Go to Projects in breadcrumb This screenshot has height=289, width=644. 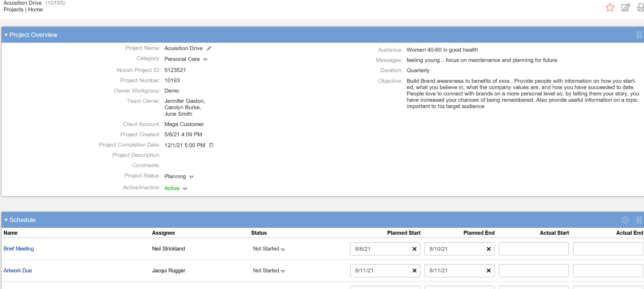point(14,10)
